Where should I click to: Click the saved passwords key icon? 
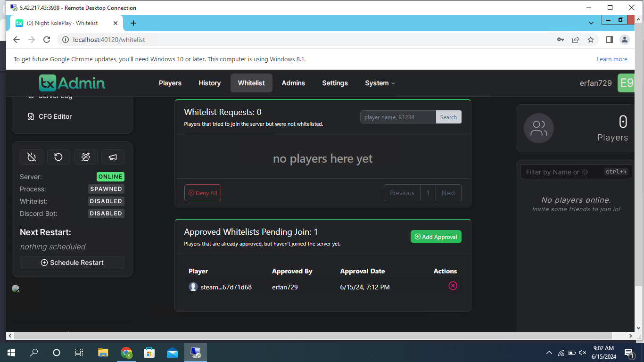pyautogui.click(x=561, y=40)
